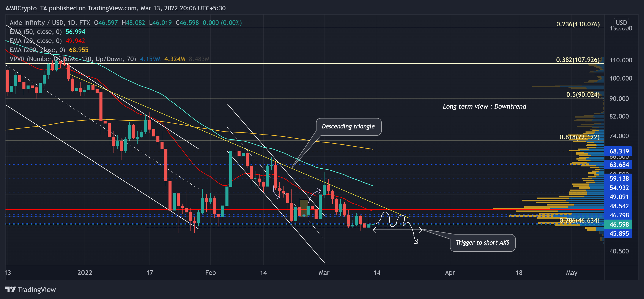This screenshot has width=644, height=299.
Task: Click the EMA 50 value 56.994
Action: 76,32
